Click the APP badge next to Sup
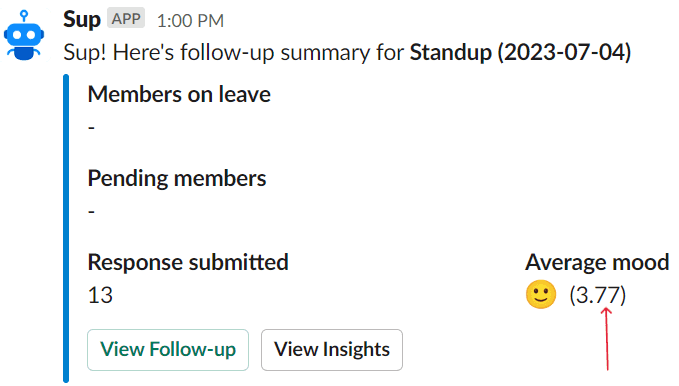The image size is (679, 386). tap(126, 19)
